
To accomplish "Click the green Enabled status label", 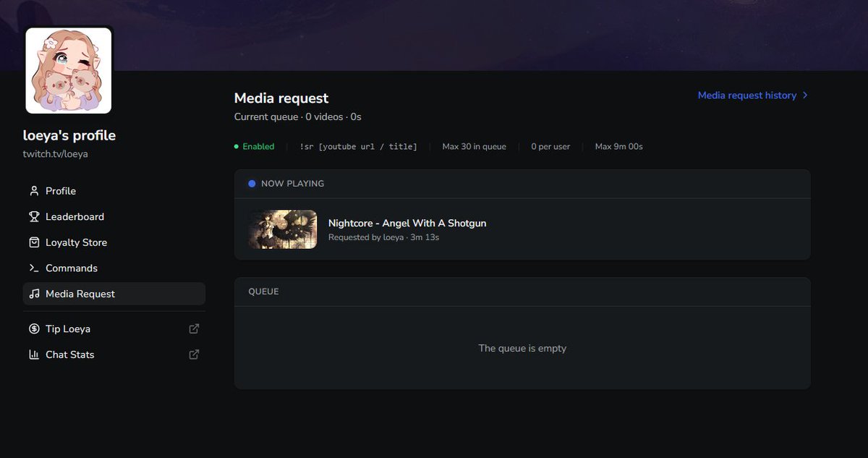I will 258,146.
